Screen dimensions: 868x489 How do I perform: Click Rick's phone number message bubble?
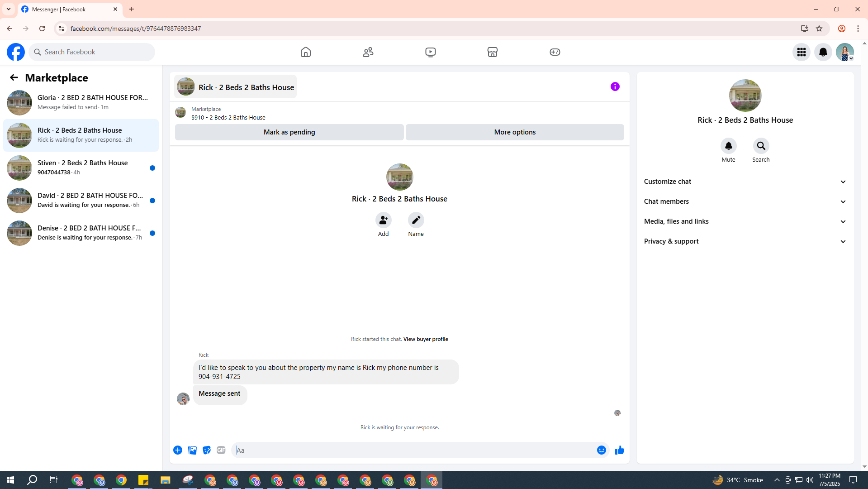(326, 372)
